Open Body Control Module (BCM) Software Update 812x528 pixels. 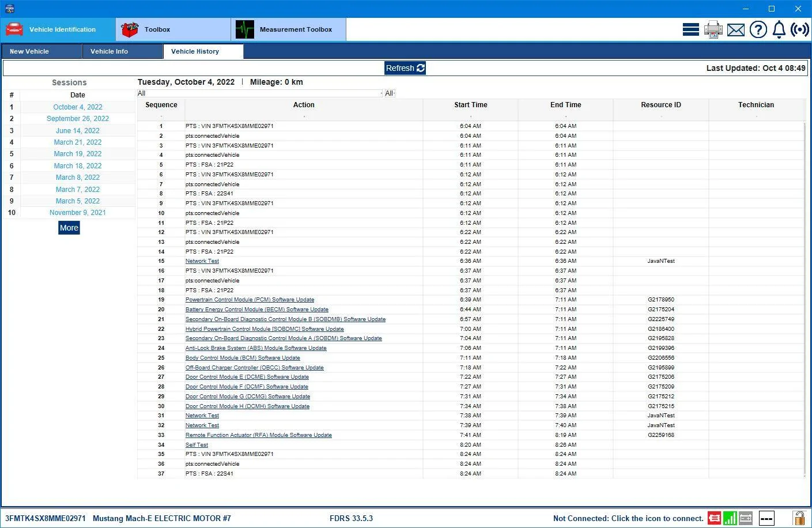243,358
